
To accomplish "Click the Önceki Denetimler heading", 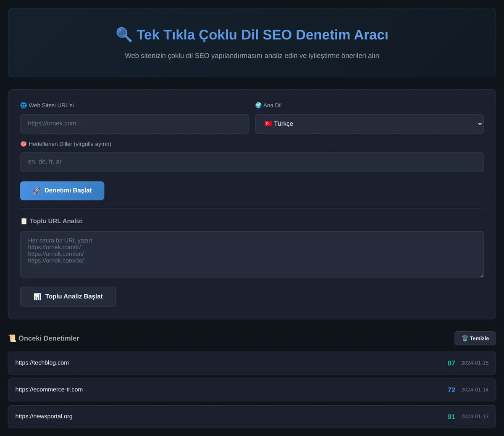I will tap(49, 338).
